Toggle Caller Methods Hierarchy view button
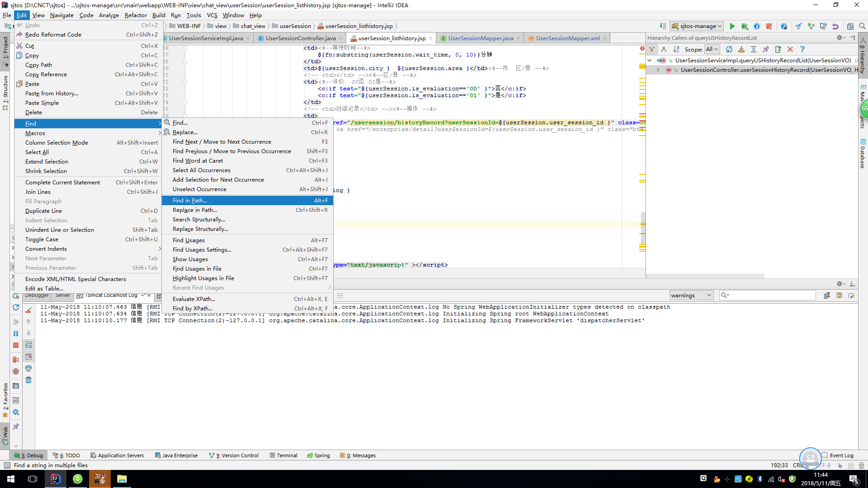Screen dimensions: 868x488 pos(652,49)
